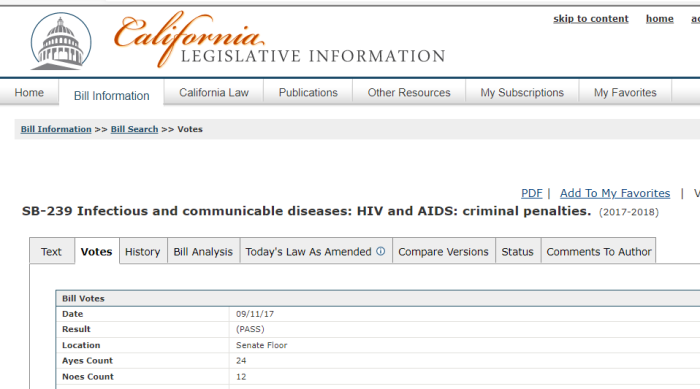Follow the Bill Search breadcrumb link
The width and height of the screenshot is (700, 389).
coord(134,129)
